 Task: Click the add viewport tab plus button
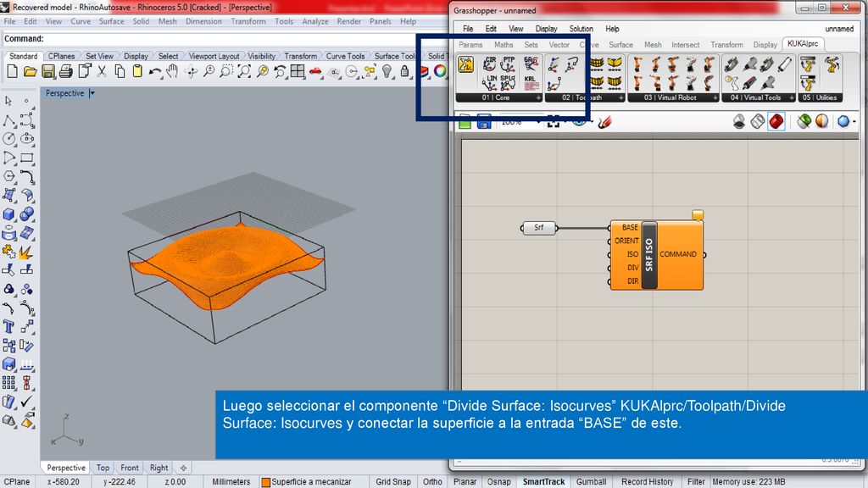tap(183, 468)
